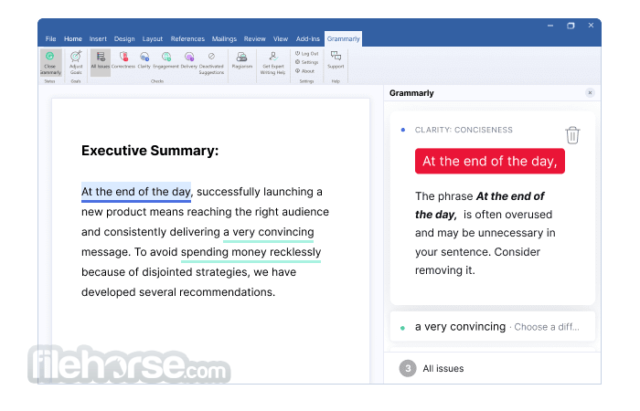The width and height of the screenshot is (640, 411).
Task: Accept removal of 'At the end of the day,'
Action: (490, 161)
